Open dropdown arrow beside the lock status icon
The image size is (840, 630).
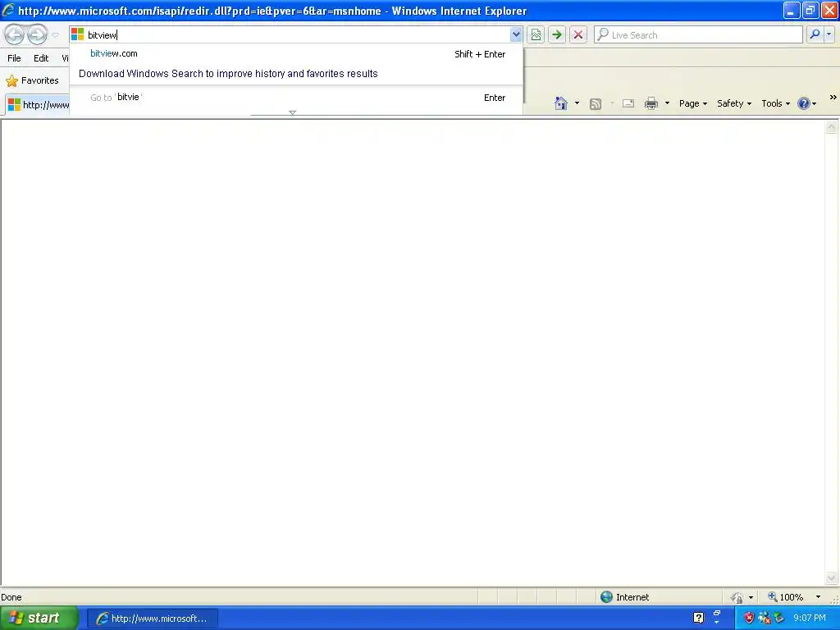[751, 597]
